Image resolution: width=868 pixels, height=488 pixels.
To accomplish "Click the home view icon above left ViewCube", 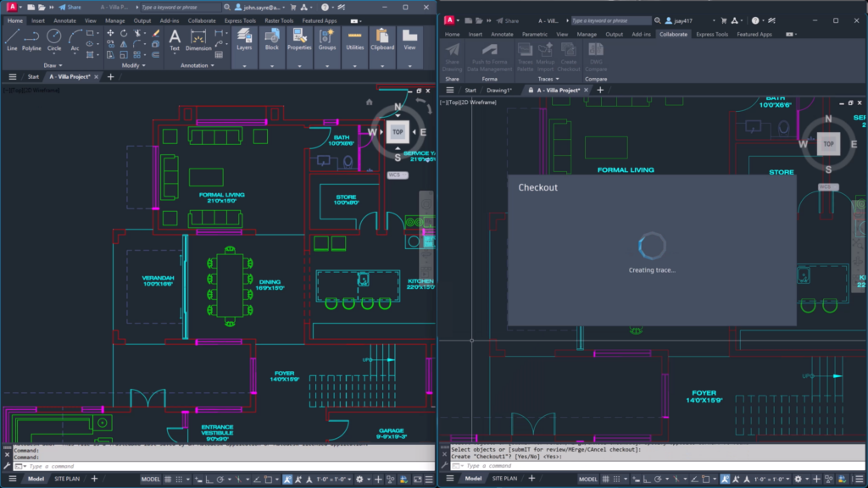I will pyautogui.click(x=370, y=102).
